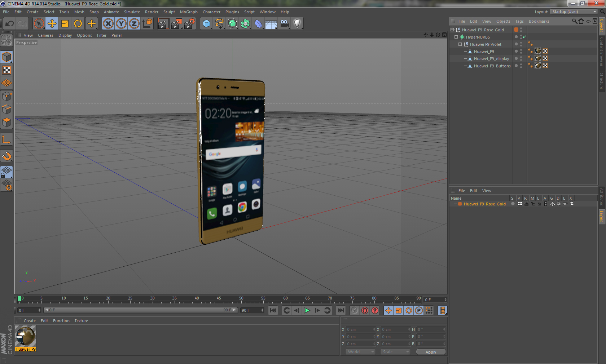Switch to Texture mode
This screenshot has height=364, width=606.
coord(6,70)
